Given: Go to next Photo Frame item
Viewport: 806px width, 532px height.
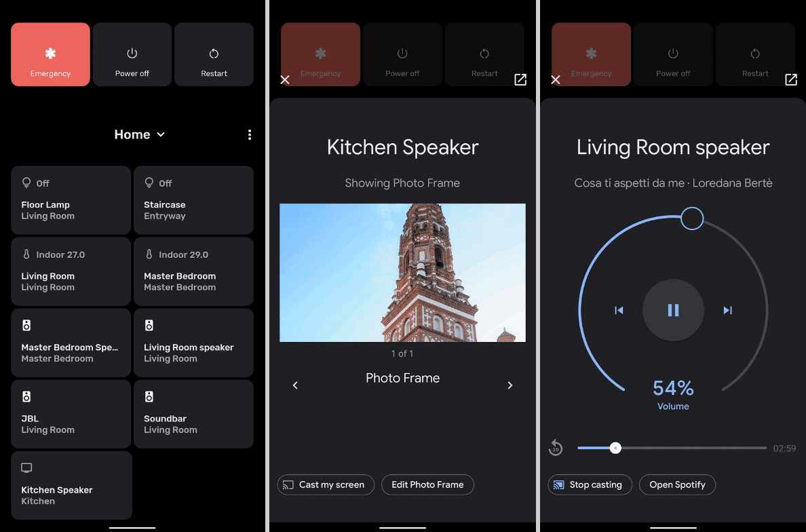Looking at the screenshot, I should point(510,385).
